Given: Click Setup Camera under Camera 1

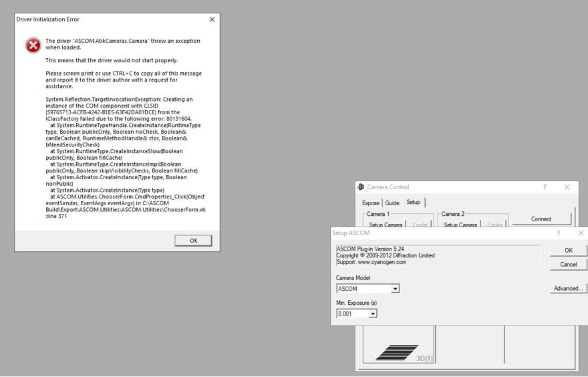Looking at the screenshot, I should [x=386, y=225].
